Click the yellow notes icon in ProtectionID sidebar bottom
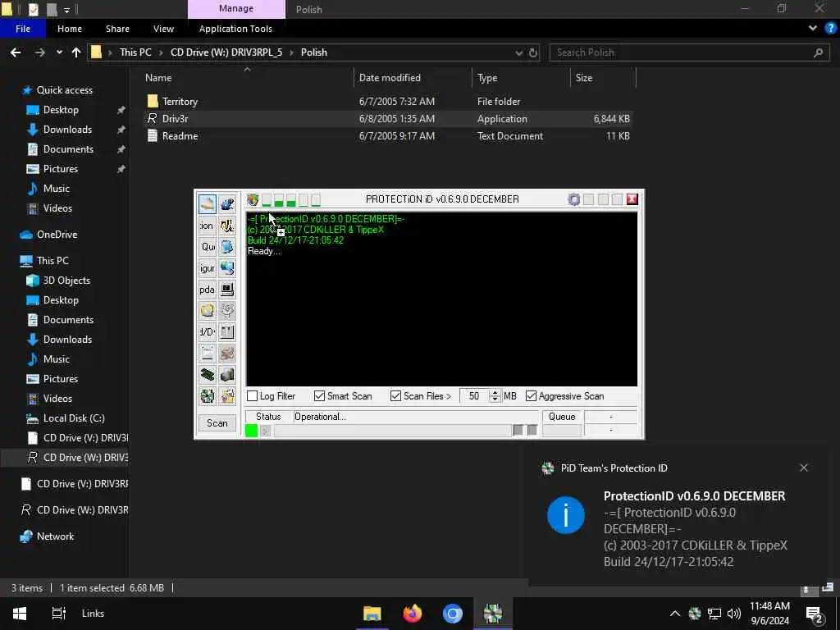The image size is (840, 630). coord(227,396)
